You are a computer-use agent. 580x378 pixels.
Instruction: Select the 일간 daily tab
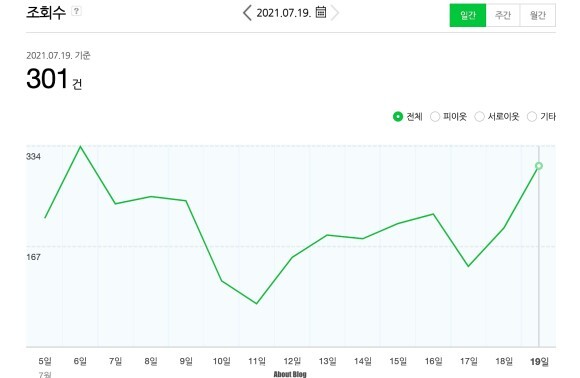[x=468, y=15]
